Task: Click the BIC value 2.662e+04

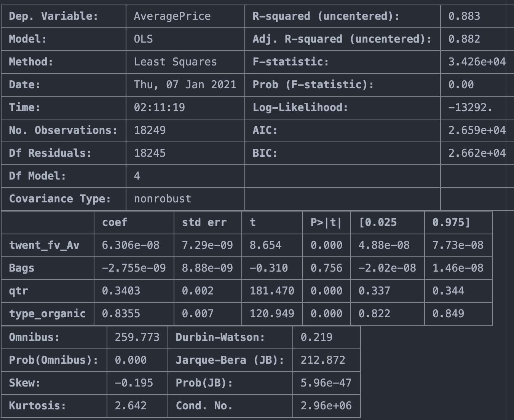Action: click(477, 153)
